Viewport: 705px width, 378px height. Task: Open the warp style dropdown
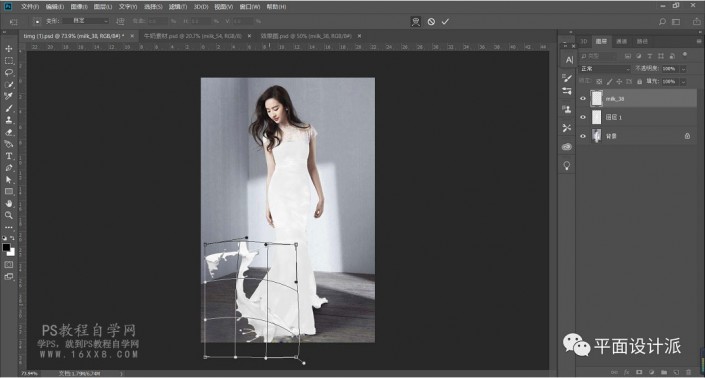85,21
